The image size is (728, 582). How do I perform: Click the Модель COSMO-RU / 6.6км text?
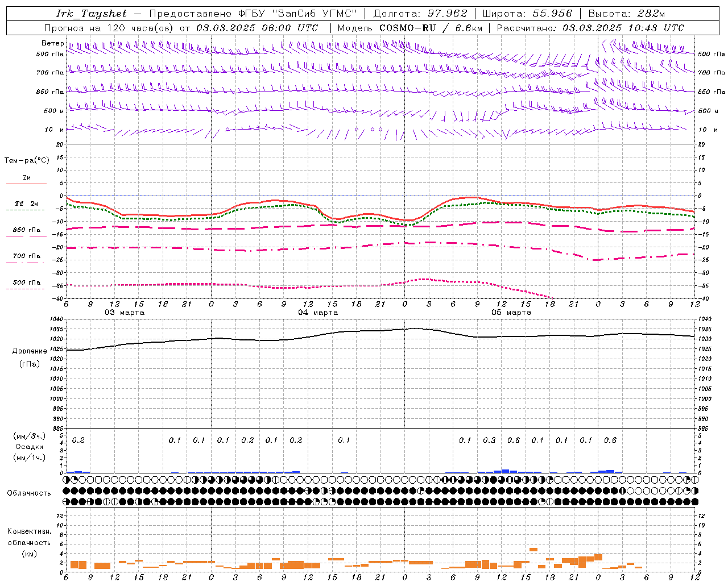click(x=409, y=28)
